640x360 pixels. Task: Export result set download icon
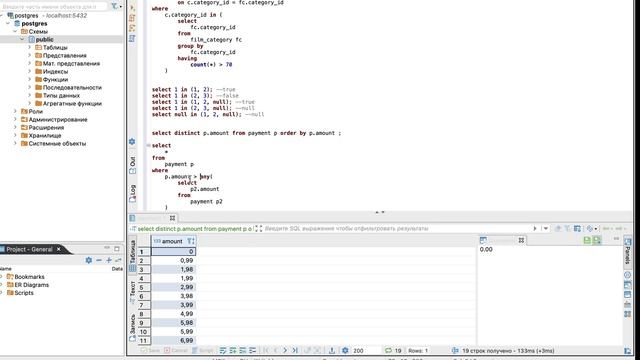[332, 351]
